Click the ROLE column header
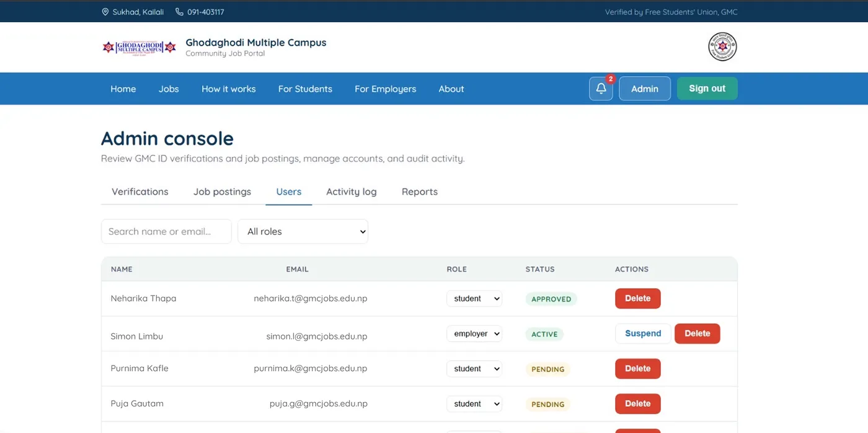Viewport: 868px width, 433px height. pos(457,269)
